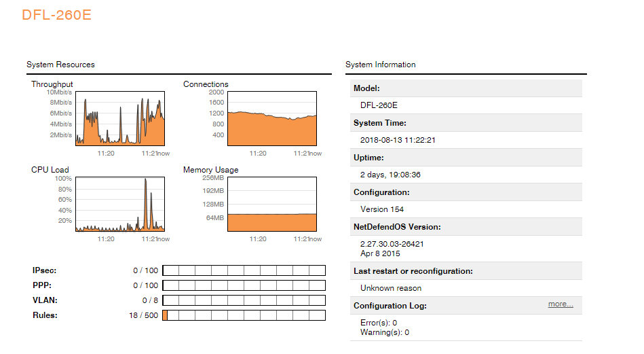Click the IPsec usage bar

(x=244, y=270)
